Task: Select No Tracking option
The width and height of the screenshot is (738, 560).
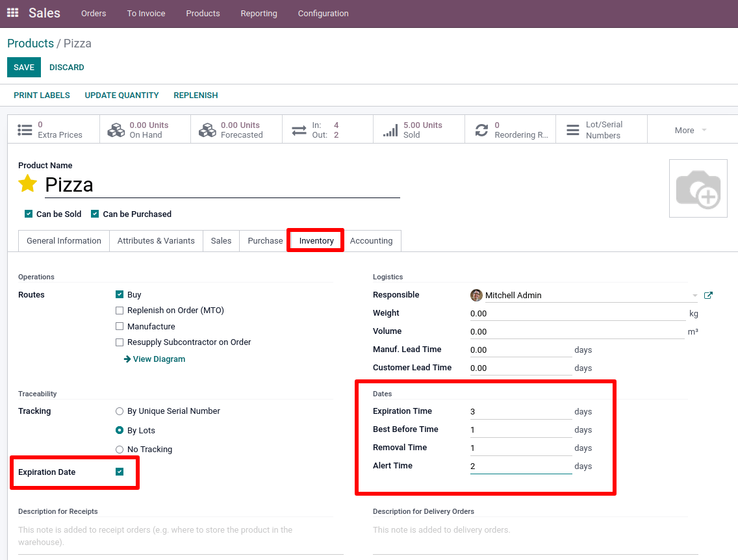Action: click(x=120, y=450)
